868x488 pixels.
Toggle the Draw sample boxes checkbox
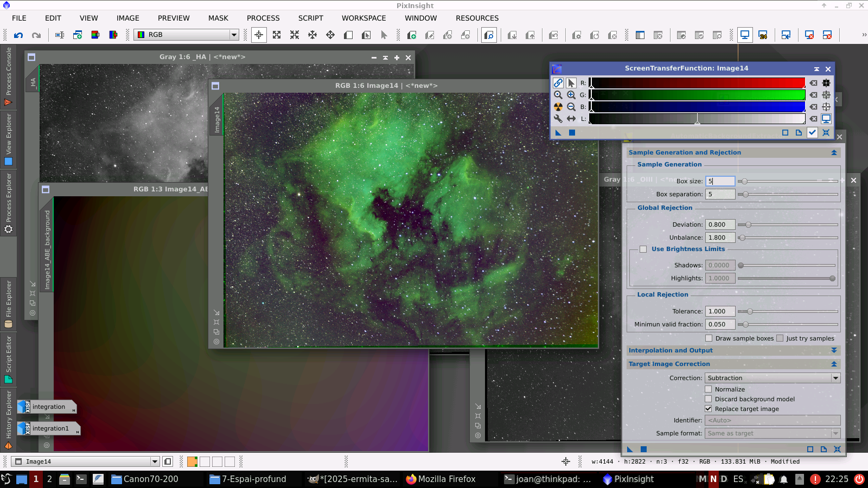pyautogui.click(x=709, y=338)
